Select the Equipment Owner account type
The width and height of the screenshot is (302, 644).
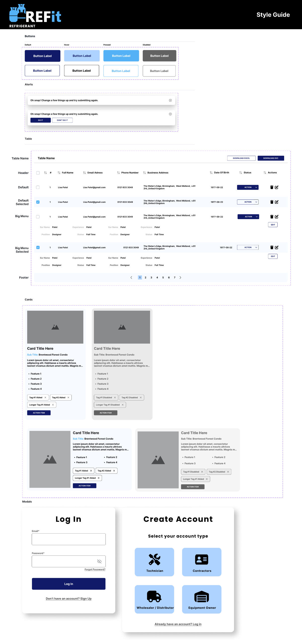[x=202, y=599]
